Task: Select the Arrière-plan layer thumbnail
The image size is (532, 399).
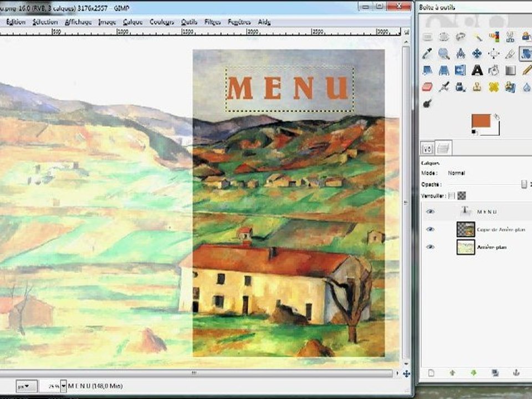Action: pos(465,247)
